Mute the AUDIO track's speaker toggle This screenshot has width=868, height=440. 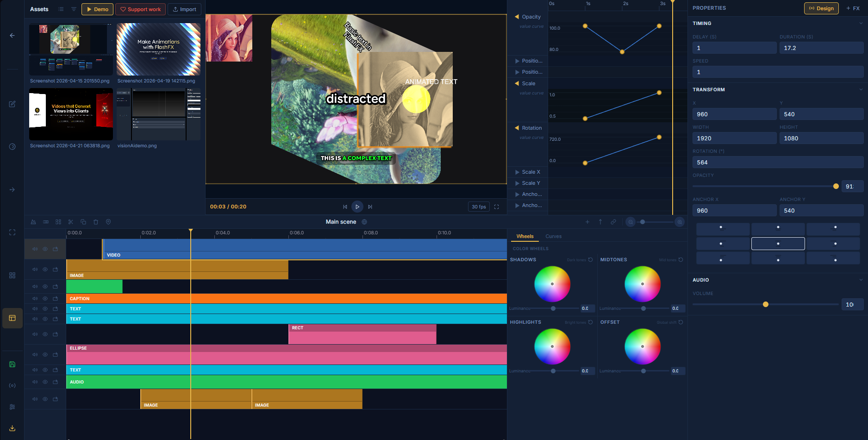pyautogui.click(x=35, y=382)
